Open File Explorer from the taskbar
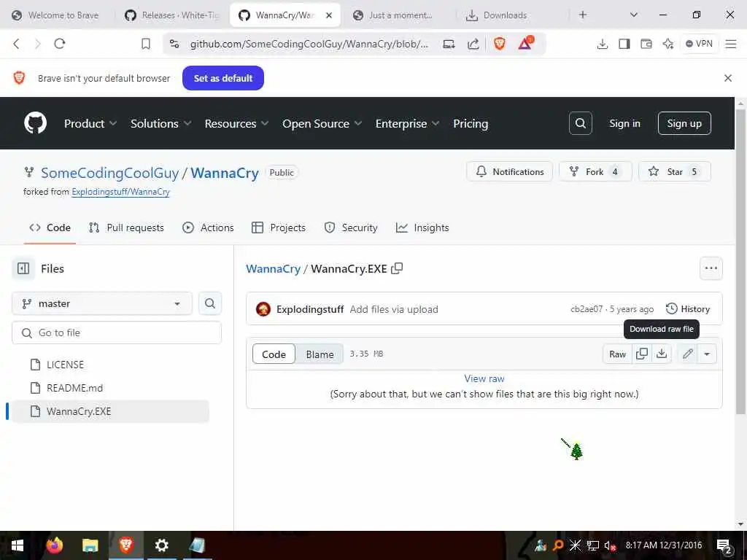The image size is (747, 560). (x=90, y=545)
